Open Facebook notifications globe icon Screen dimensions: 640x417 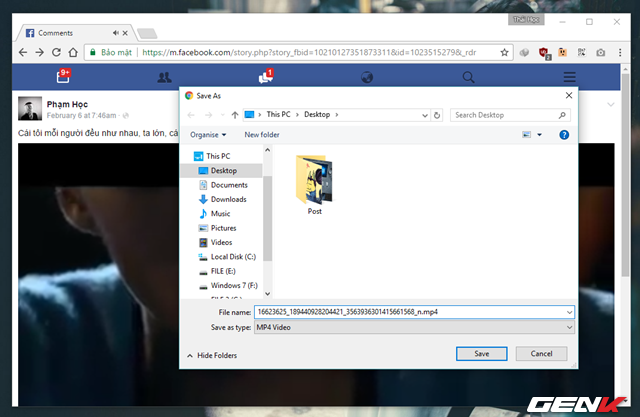(x=367, y=77)
